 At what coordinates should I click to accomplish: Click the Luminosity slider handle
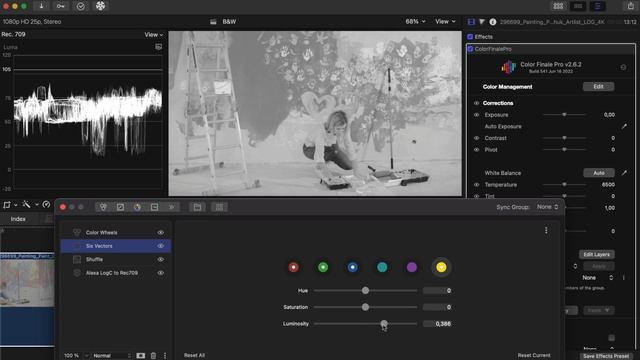(x=384, y=324)
